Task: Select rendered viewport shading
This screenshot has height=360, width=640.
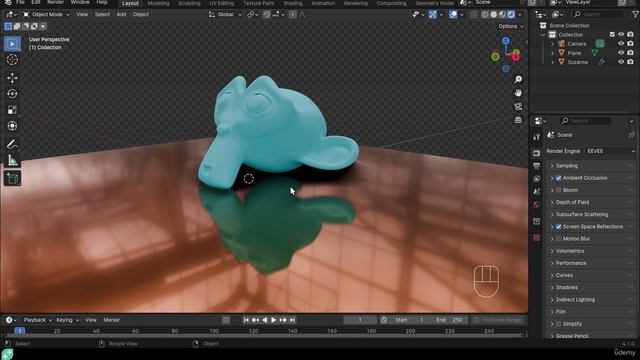Action: [x=511, y=14]
